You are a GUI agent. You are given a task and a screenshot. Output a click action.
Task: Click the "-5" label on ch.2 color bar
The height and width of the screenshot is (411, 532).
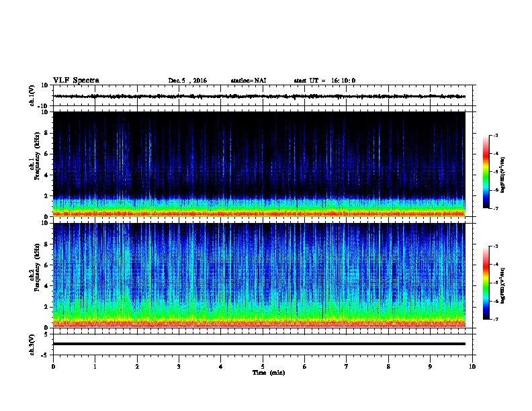tap(496, 283)
